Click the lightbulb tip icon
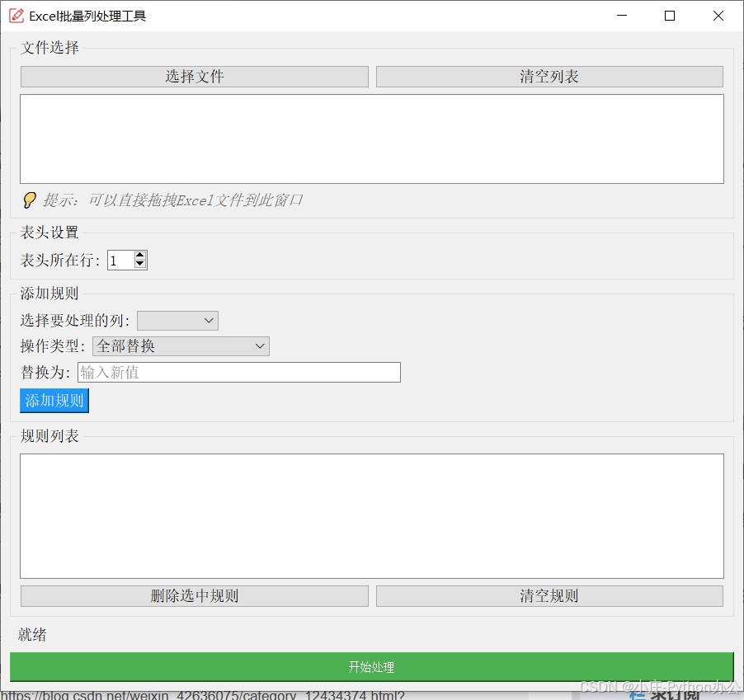The image size is (744, 700). point(29,200)
